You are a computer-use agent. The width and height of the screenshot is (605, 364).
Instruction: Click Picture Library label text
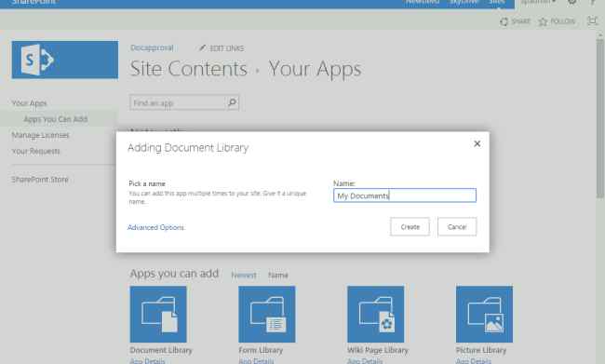click(x=481, y=350)
